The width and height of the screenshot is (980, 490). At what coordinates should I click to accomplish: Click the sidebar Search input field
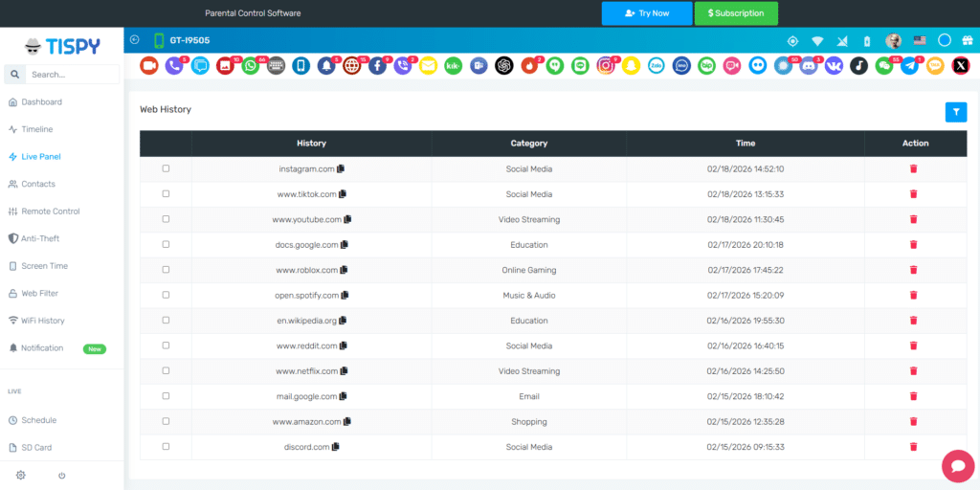[x=73, y=75]
